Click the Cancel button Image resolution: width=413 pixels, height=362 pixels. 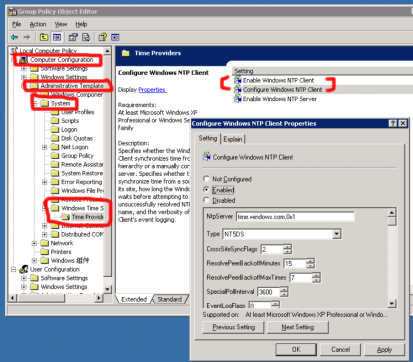tap(340, 349)
